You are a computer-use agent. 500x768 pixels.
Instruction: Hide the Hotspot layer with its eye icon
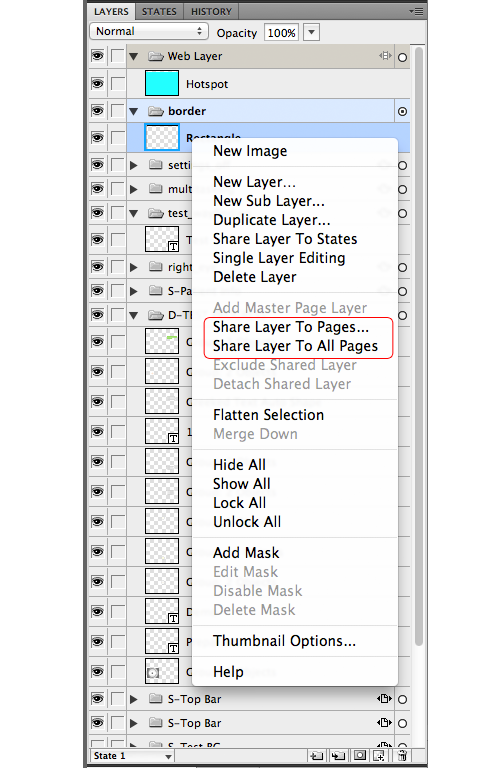click(97, 83)
